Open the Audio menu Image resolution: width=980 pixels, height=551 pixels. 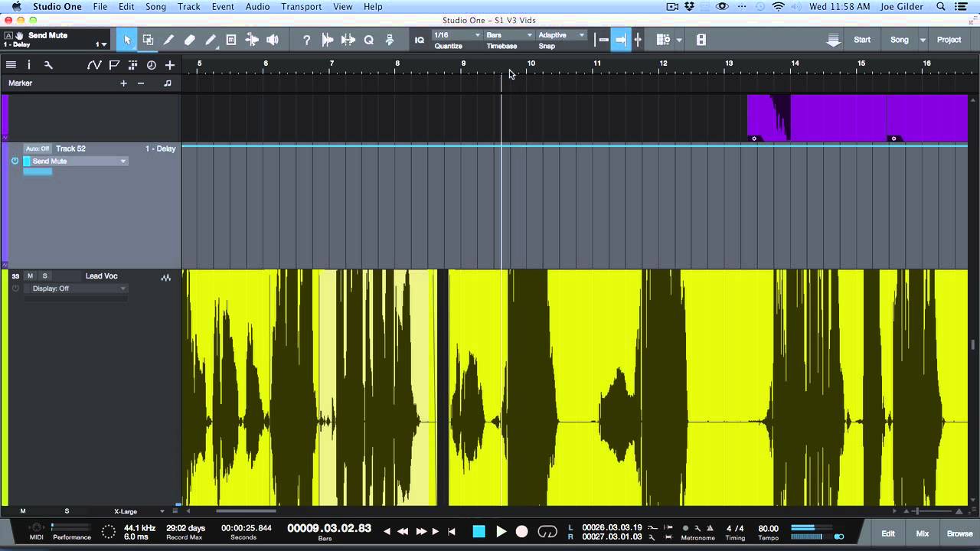[x=257, y=7]
